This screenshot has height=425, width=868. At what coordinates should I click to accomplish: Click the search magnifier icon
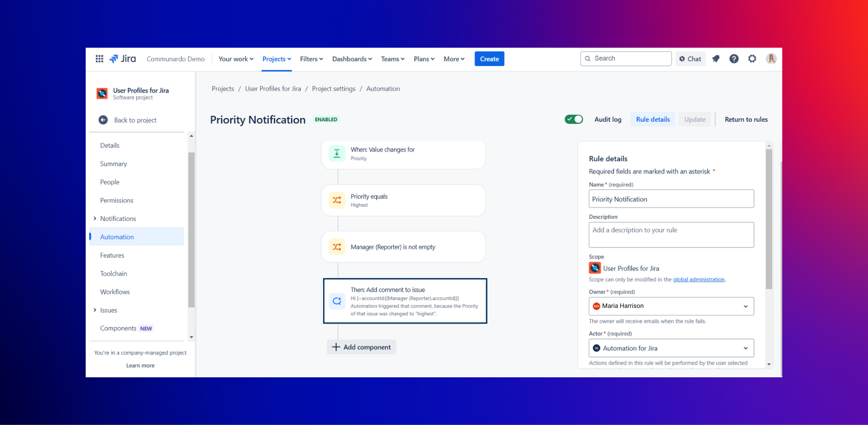(588, 59)
